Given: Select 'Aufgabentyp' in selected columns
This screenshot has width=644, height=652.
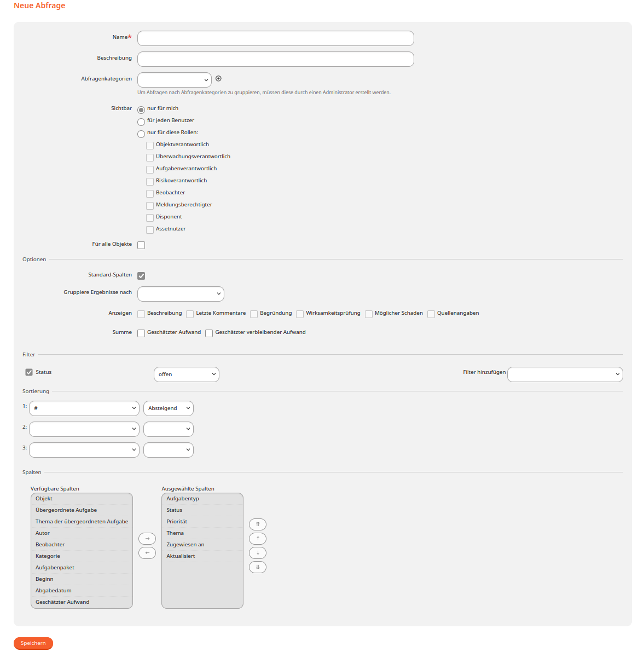Looking at the screenshot, I should point(202,499).
